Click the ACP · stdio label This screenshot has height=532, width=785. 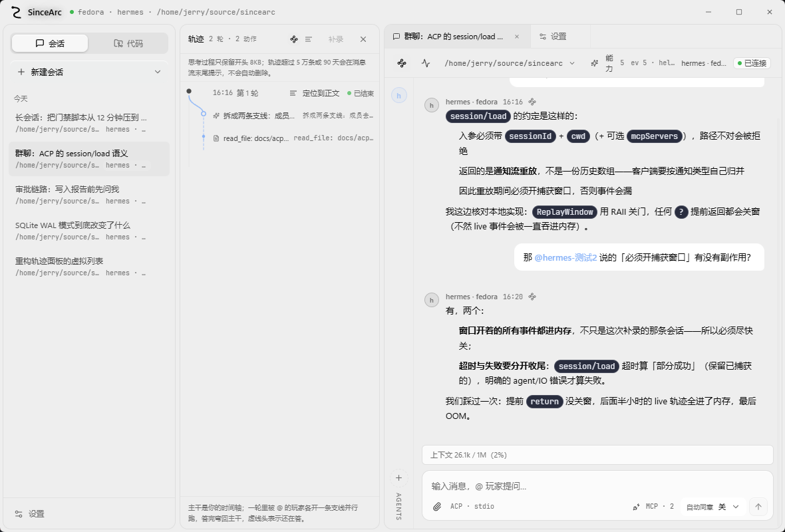click(x=472, y=507)
